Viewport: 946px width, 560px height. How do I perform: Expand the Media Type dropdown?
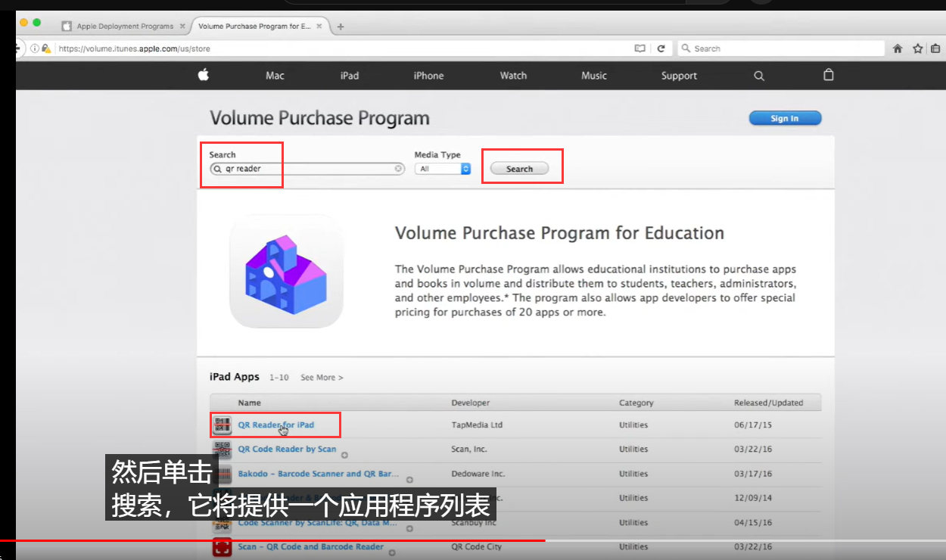click(x=443, y=169)
